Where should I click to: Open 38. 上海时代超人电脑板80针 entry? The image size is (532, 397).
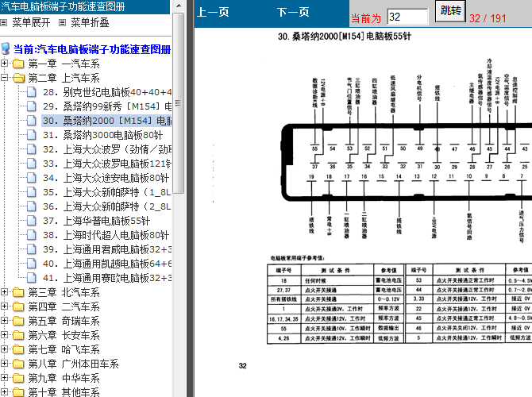pos(106,235)
